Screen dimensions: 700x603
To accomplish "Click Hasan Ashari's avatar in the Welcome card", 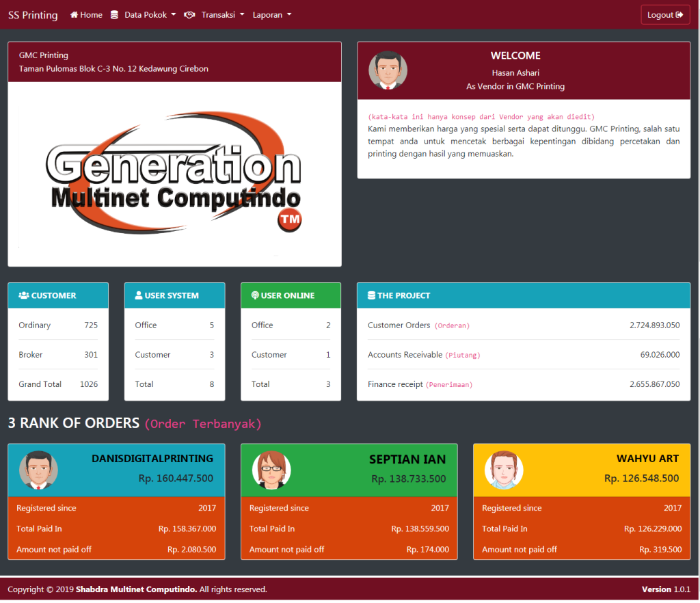I will 388,70.
